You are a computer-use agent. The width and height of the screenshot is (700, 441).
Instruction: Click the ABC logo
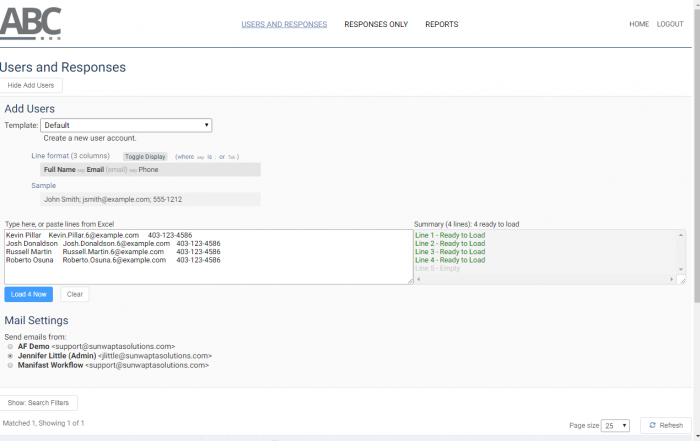point(31,22)
